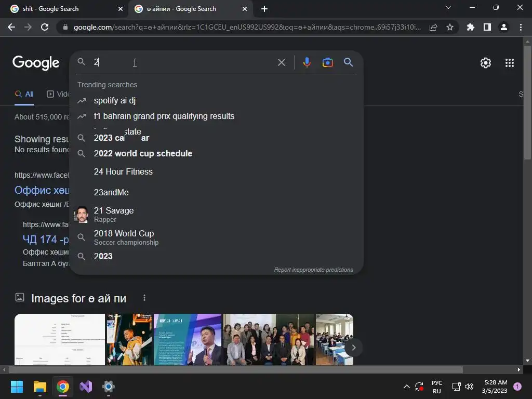Image resolution: width=532 pixels, height=399 pixels.
Task: Select the Videos results tab
Action: 58,95
